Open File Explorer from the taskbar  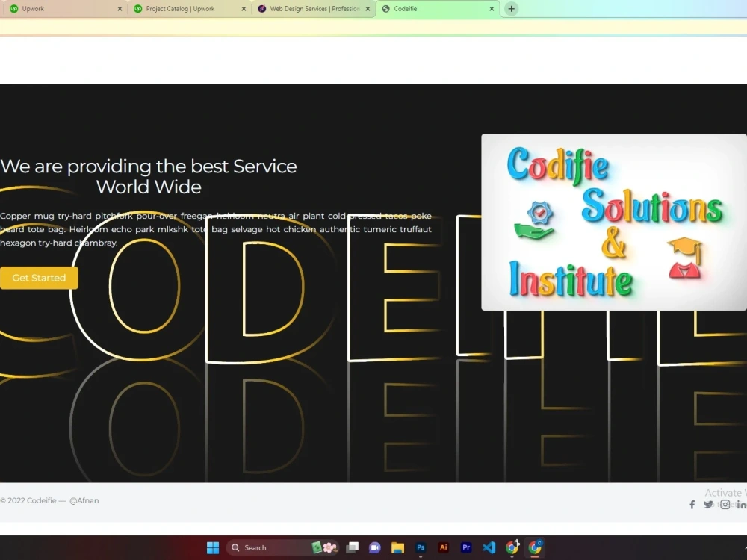point(398,547)
